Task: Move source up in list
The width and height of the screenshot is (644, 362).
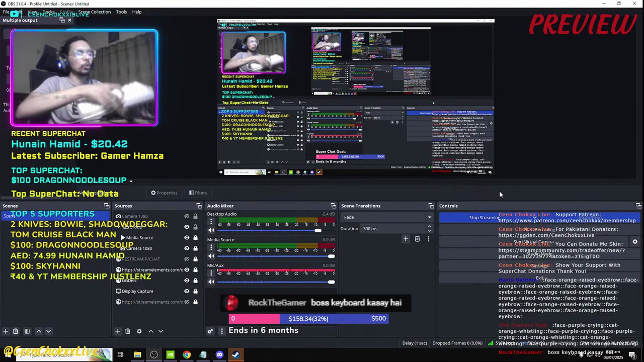Action: [x=151, y=331]
